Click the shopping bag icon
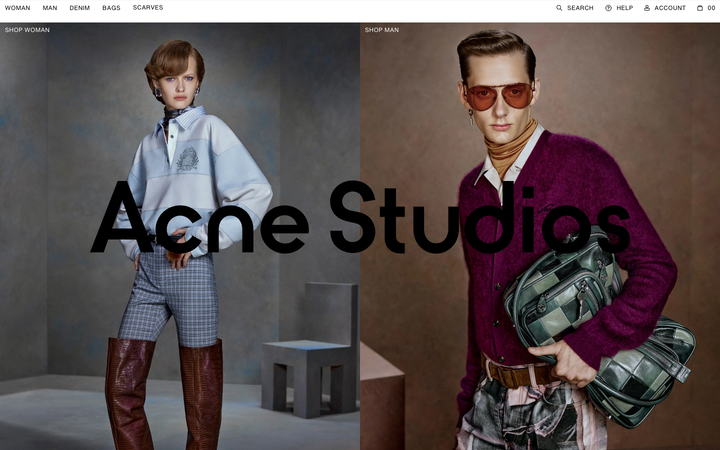This screenshot has height=450, width=720. point(700,8)
